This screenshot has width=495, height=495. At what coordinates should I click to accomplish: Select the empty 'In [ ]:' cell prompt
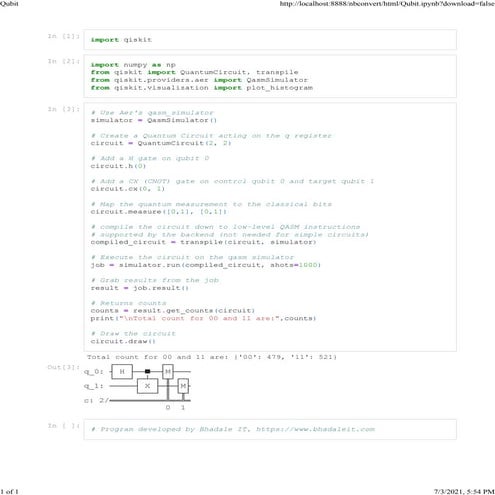point(63,426)
